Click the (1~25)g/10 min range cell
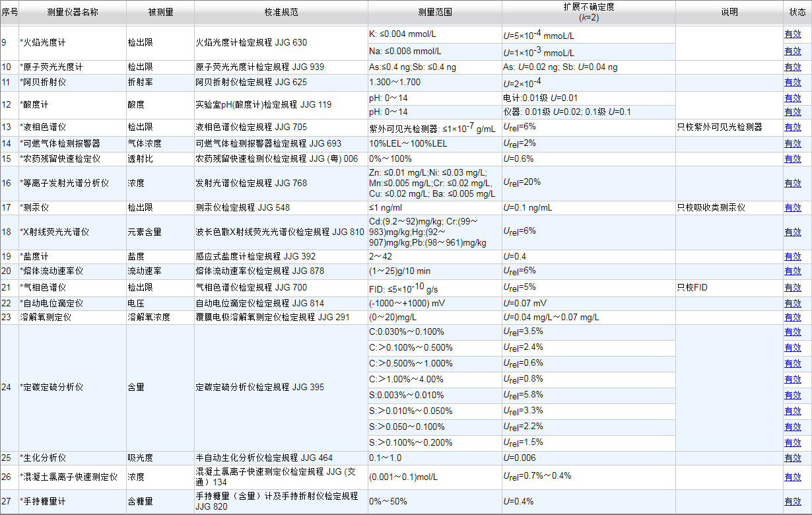 click(x=434, y=271)
